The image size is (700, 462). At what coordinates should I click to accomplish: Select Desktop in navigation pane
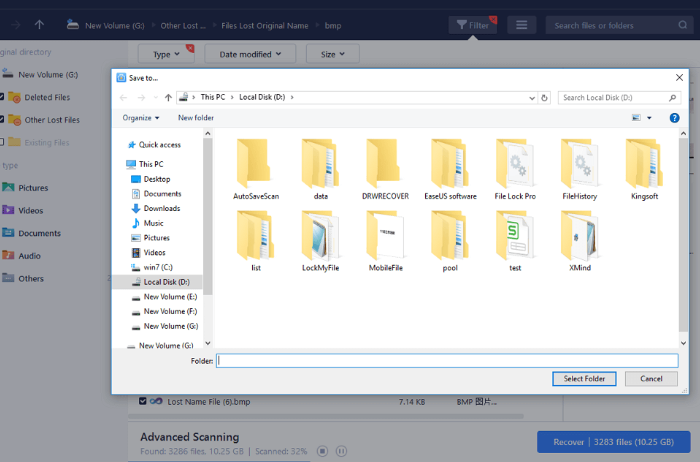150,179
